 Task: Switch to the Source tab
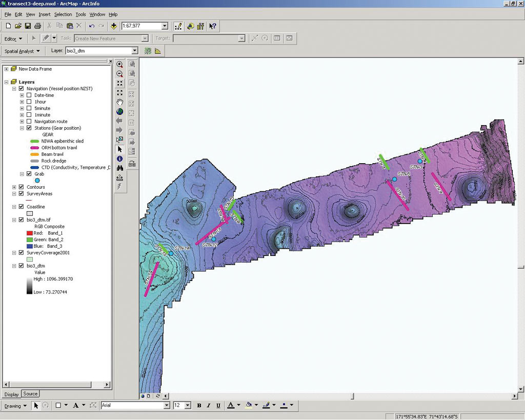coord(30,394)
